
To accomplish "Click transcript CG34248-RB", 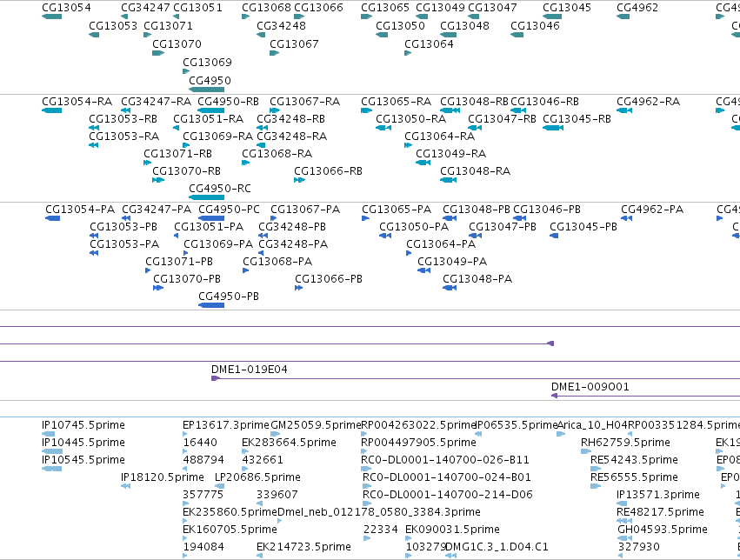I will pos(262,128).
